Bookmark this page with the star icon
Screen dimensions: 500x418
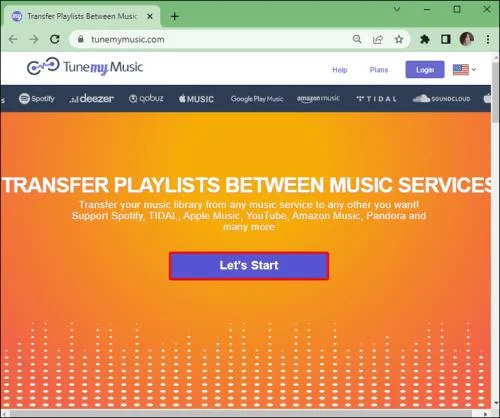tap(399, 40)
